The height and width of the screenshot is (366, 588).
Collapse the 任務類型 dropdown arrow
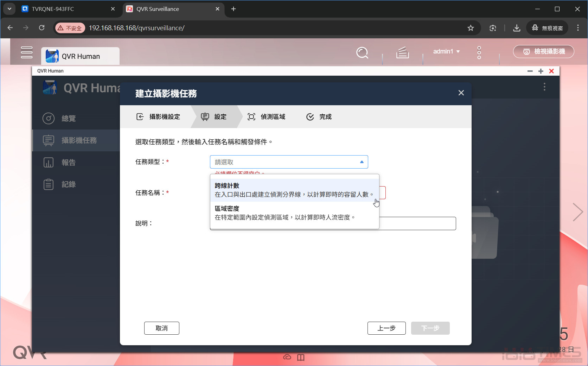click(x=361, y=162)
